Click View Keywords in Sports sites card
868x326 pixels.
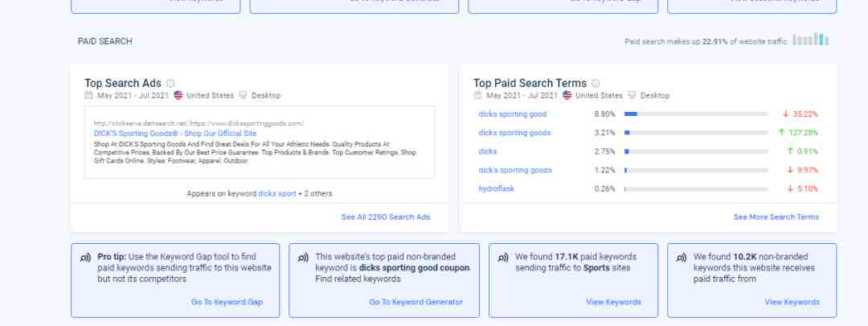[x=613, y=302]
